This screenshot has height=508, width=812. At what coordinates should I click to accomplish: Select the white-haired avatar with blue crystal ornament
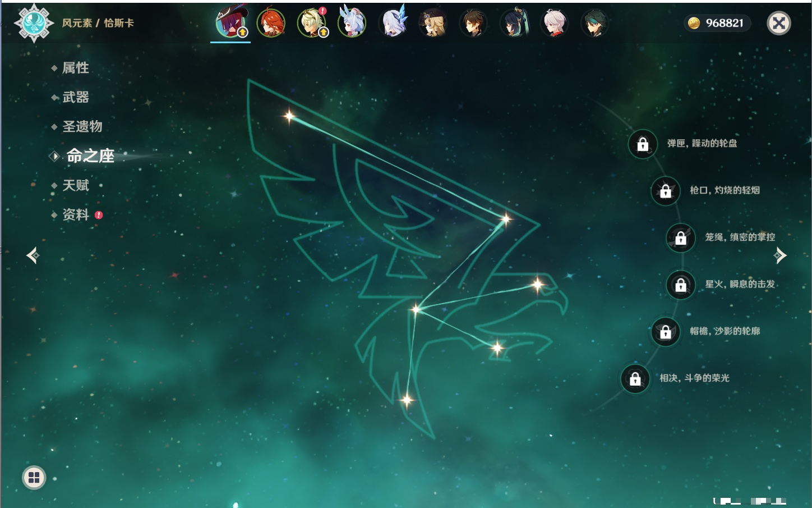tap(393, 23)
